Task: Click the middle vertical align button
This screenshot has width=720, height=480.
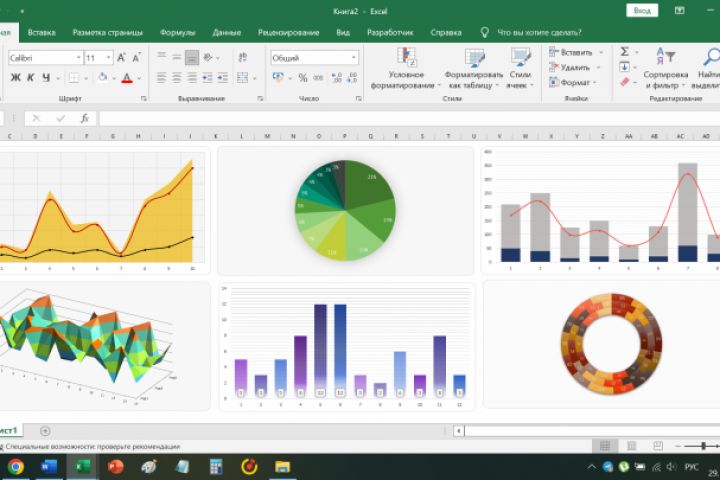Action: 177,57
